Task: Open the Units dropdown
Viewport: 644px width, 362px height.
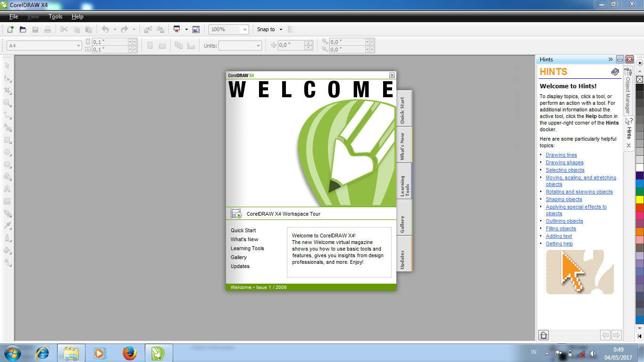Action: [x=258, y=46]
